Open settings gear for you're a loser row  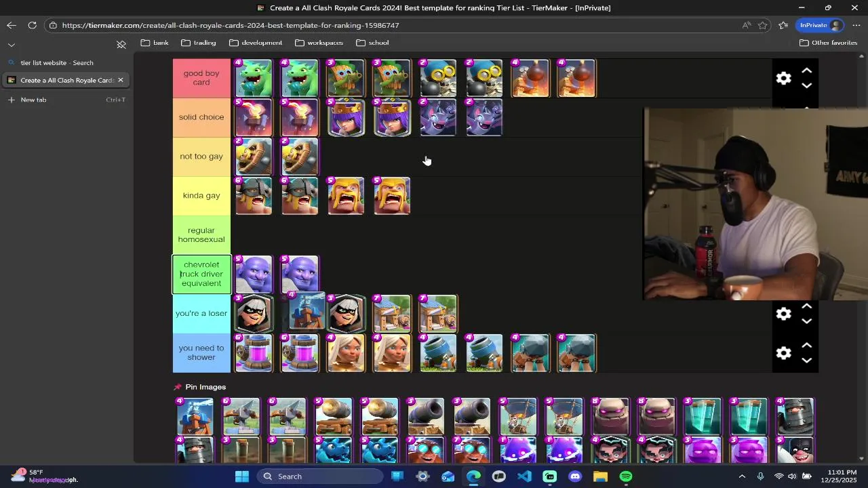pyautogui.click(x=783, y=313)
